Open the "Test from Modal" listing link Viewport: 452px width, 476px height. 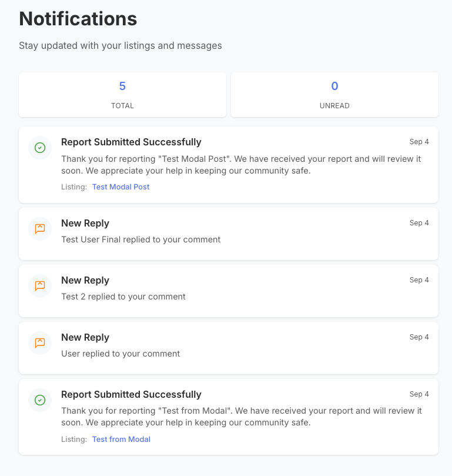(x=121, y=440)
